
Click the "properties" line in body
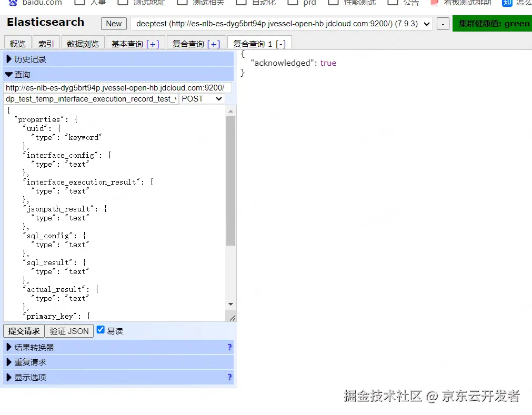click(x=46, y=119)
